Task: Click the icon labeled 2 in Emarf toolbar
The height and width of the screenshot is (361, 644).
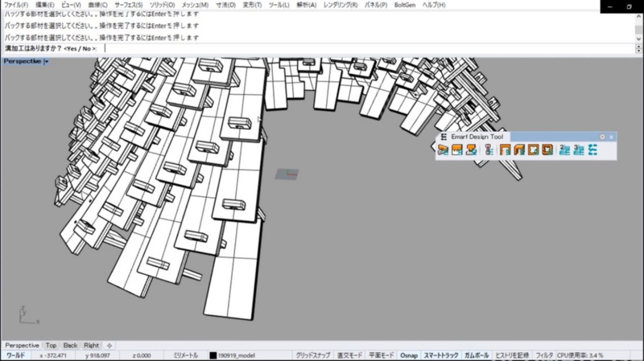Action: coord(563,150)
